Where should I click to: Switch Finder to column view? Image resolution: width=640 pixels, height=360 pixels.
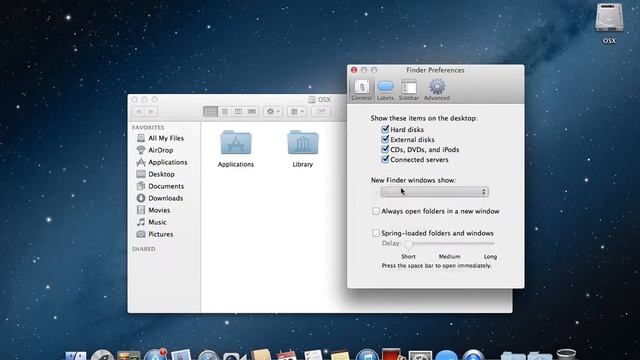click(238, 111)
